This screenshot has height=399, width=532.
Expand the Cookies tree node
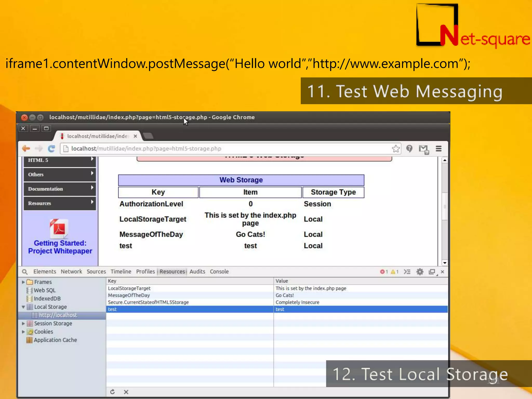[x=23, y=332]
